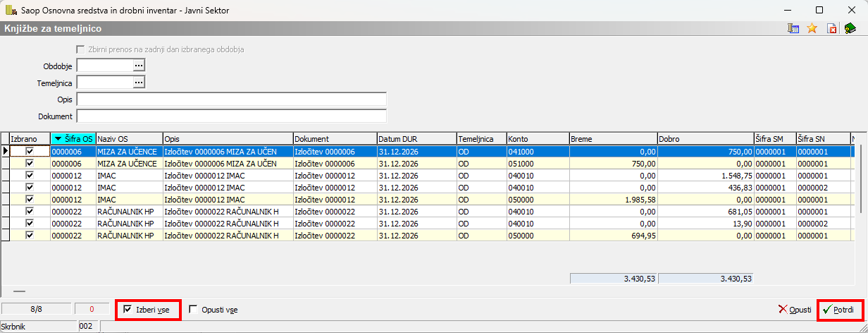
Task: Click the Šifra SM column header
Action: point(774,139)
